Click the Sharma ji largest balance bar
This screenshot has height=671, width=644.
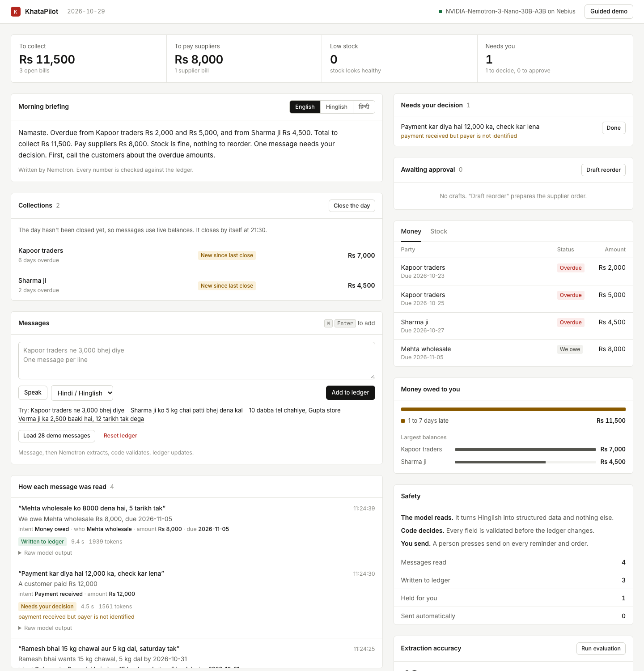tap(525, 462)
